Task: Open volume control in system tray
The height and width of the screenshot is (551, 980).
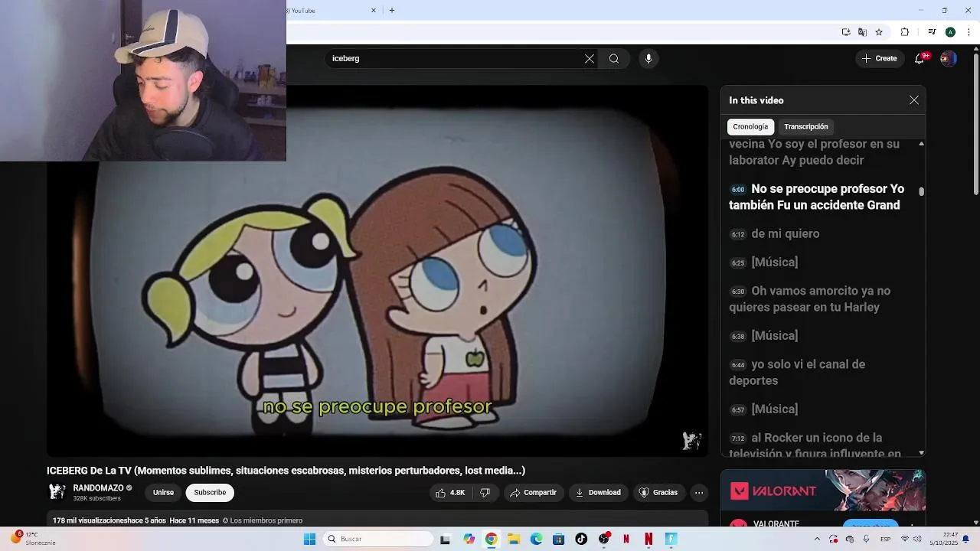Action: coord(918,539)
